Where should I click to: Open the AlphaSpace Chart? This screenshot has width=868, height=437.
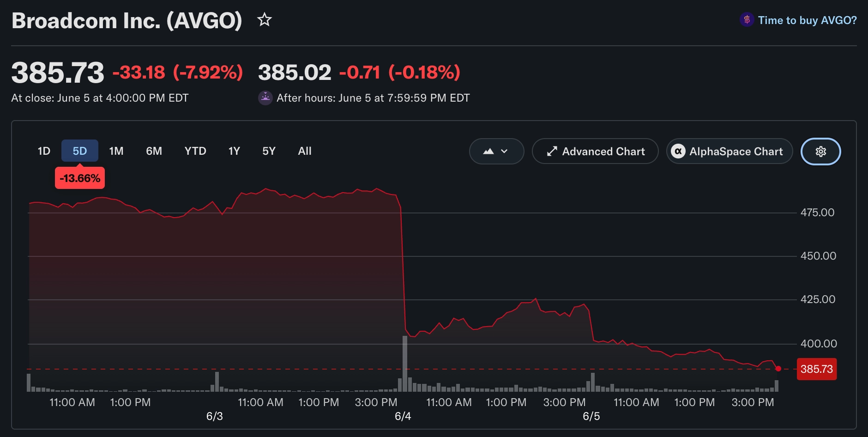pos(729,152)
